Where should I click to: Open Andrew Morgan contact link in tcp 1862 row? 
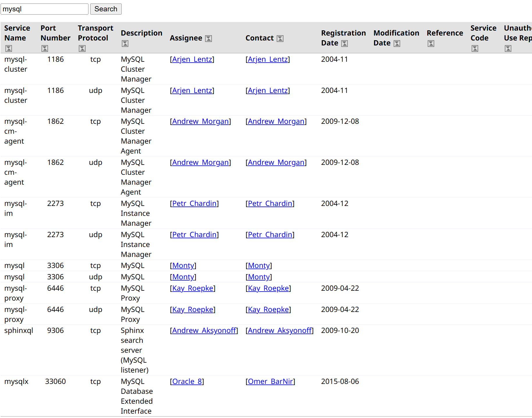coord(276,121)
